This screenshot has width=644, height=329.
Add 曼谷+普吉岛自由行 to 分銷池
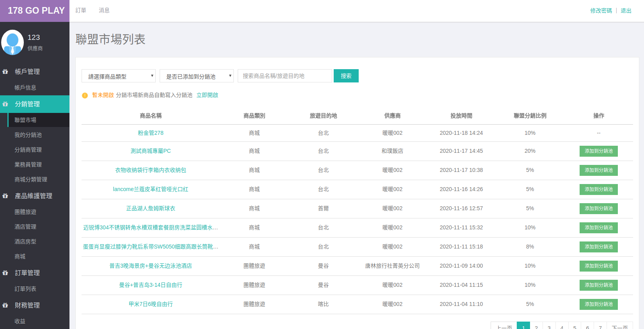coord(599,285)
